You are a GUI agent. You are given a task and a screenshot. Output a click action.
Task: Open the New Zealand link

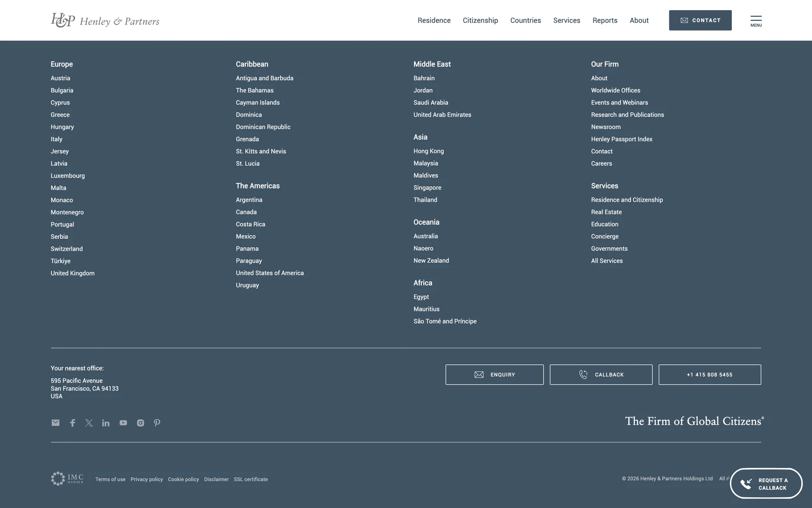[431, 261]
